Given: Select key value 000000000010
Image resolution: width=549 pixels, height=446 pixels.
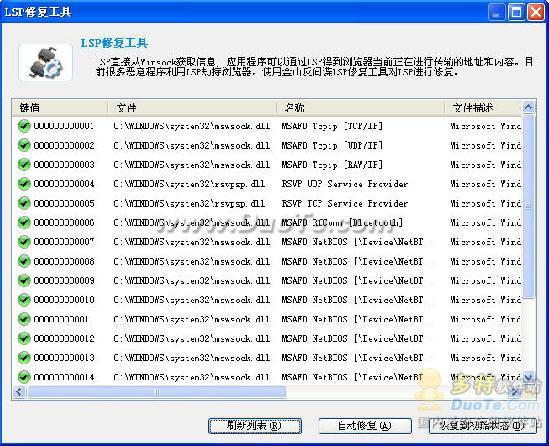Looking at the screenshot, I should tap(64, 300).
